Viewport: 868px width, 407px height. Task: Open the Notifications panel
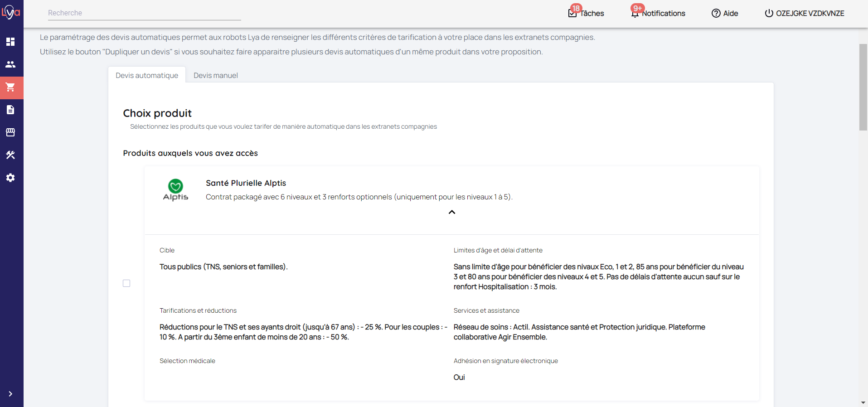[x=658, y=13]
